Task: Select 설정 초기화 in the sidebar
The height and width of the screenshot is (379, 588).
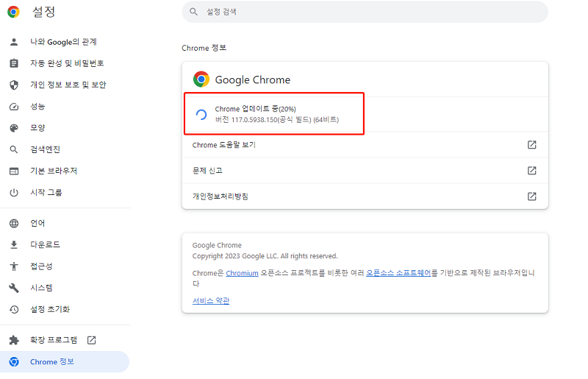Action: point(50,309)
